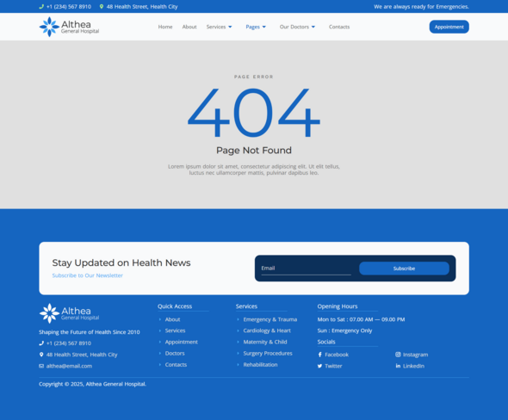The height and width of the screenshot is (420, 508).
Task: Open the Pages nav item
Action: pos(252,27)
